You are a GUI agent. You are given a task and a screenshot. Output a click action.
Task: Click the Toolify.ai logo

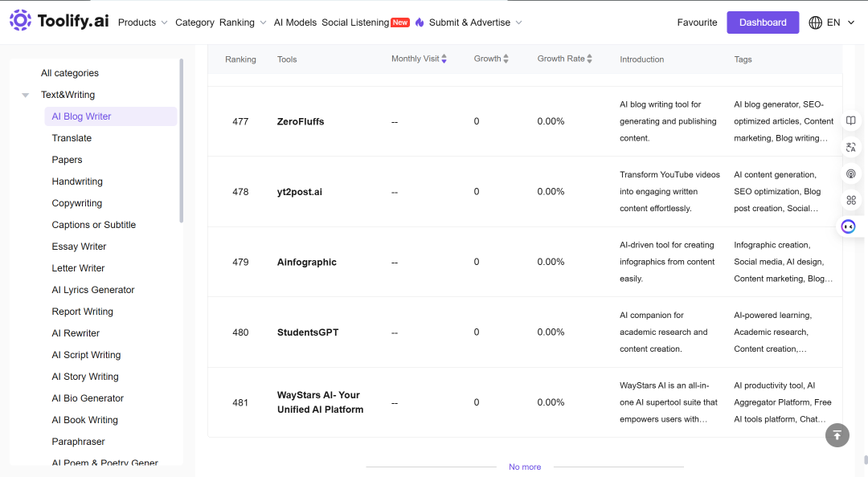[x=59, y=20]
